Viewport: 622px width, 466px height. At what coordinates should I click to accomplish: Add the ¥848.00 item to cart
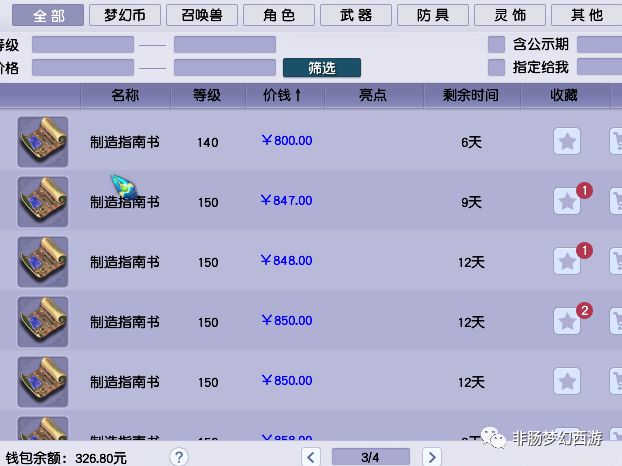click(616, 261)
